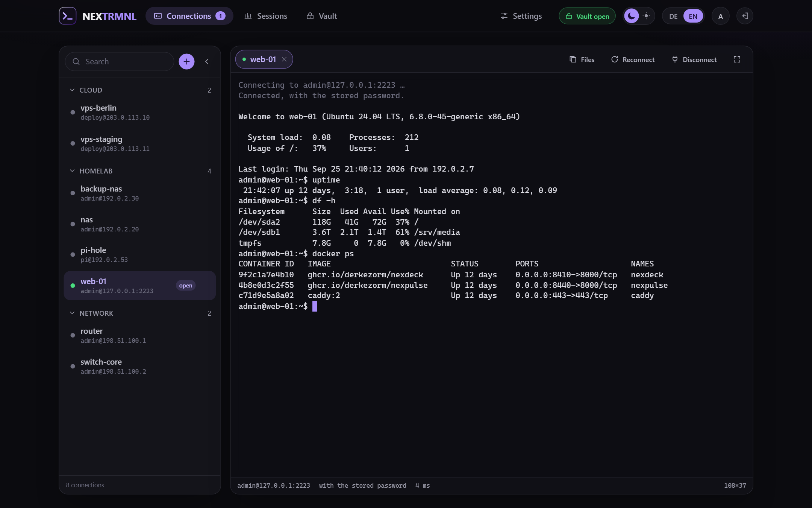Open the user avatar A menu
The width and height of the screenshot is (812, 508).
[721, 16]
